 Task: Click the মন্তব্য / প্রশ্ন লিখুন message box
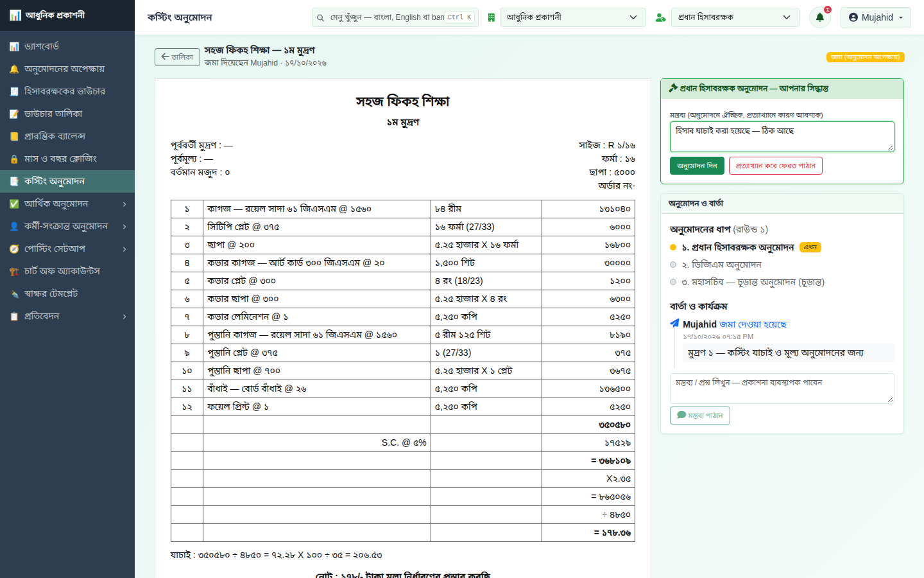[x=782, y=389]
